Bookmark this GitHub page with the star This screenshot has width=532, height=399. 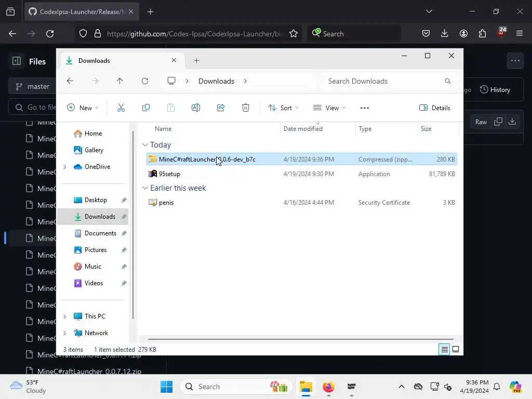point(294,34)
